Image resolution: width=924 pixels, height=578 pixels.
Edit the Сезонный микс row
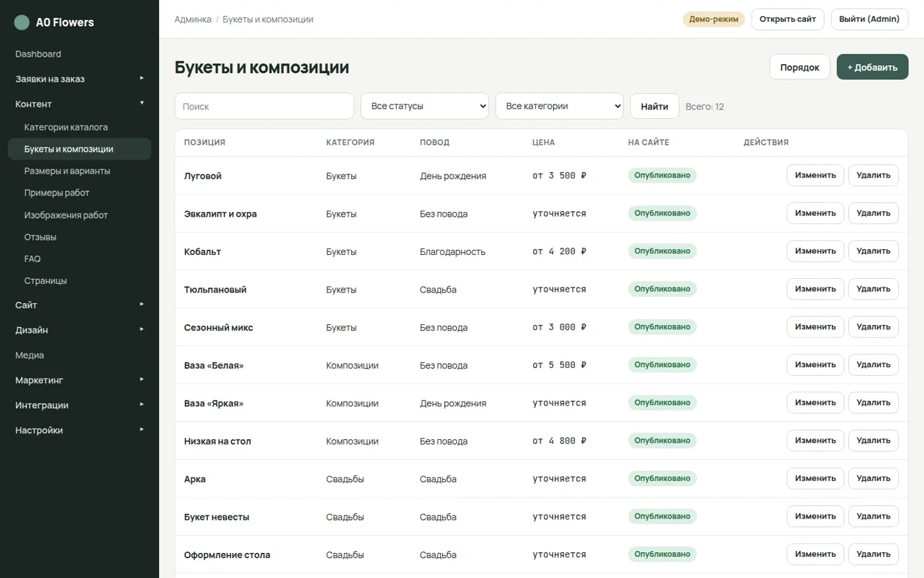point(815,327)
